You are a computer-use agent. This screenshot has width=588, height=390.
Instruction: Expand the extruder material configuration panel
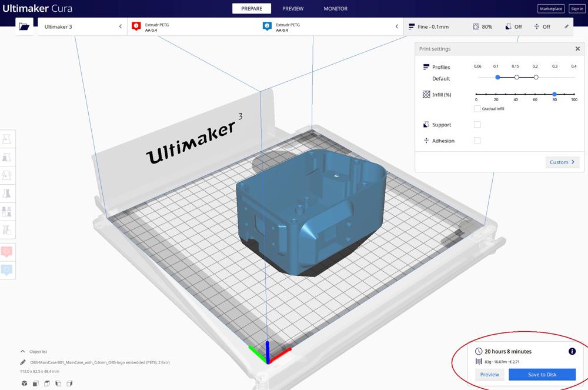pos(397,26)
